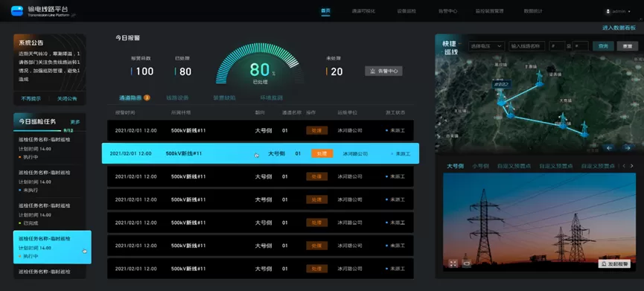Open the 监控装置管理 nav tab
The height and width of the screenshot is (291, 644).
click(489, 11)
